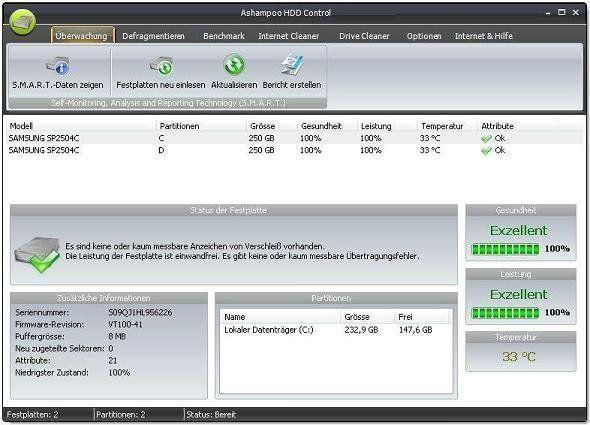This screenshot has height=425, width=590.
Task: Click the Niedrigster Zustand value 100%
Action: pos(119,373)
